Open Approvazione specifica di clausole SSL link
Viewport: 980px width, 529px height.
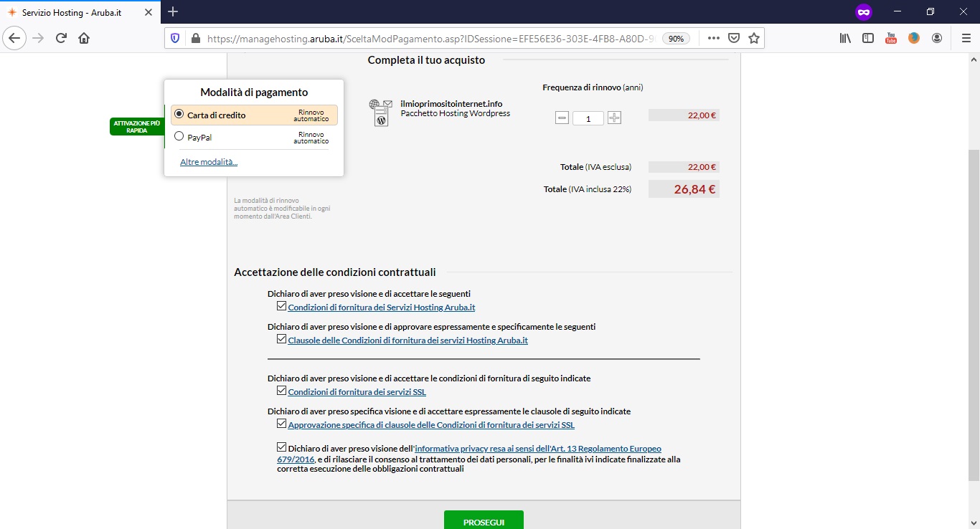tap(431, 425)
